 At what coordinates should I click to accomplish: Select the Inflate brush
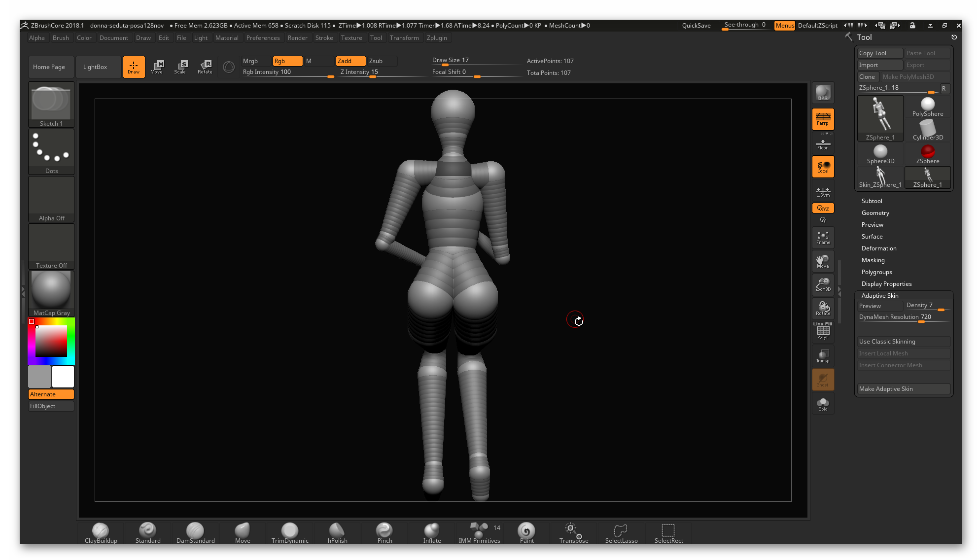coord(431,532)
